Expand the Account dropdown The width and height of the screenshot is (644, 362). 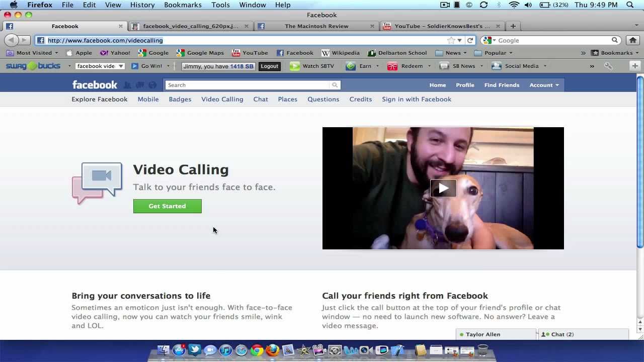(544, 85)
